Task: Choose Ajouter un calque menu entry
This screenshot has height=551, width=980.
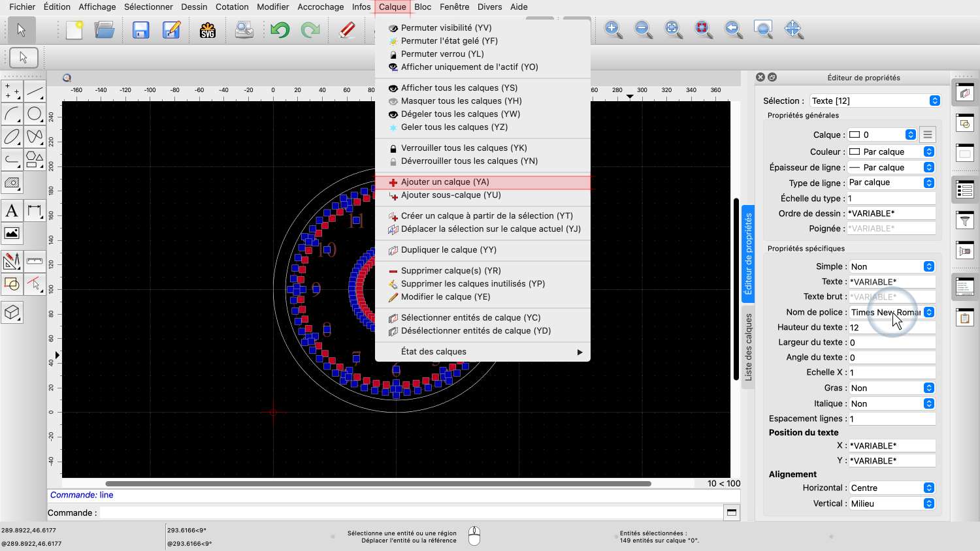Action: pos(445,182)
